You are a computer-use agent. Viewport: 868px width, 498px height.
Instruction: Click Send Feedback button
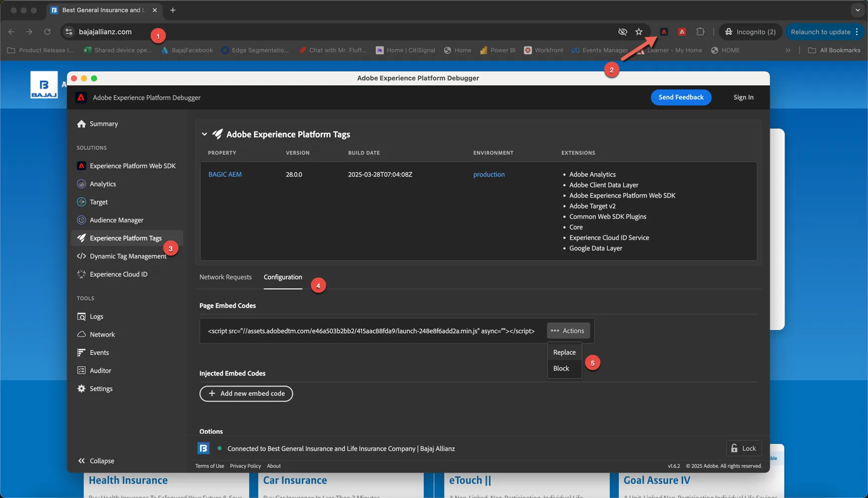pyautogui.click(x=681, y=97)
